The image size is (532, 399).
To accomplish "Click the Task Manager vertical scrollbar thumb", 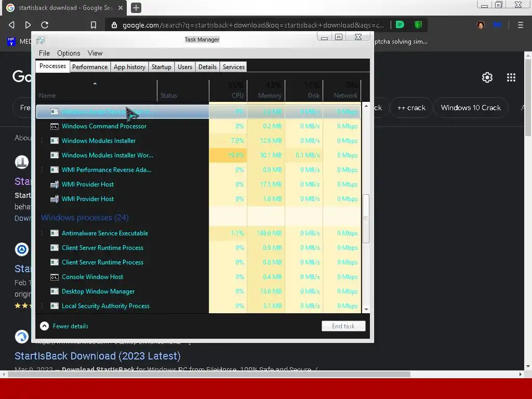I will tap(366, 219).
